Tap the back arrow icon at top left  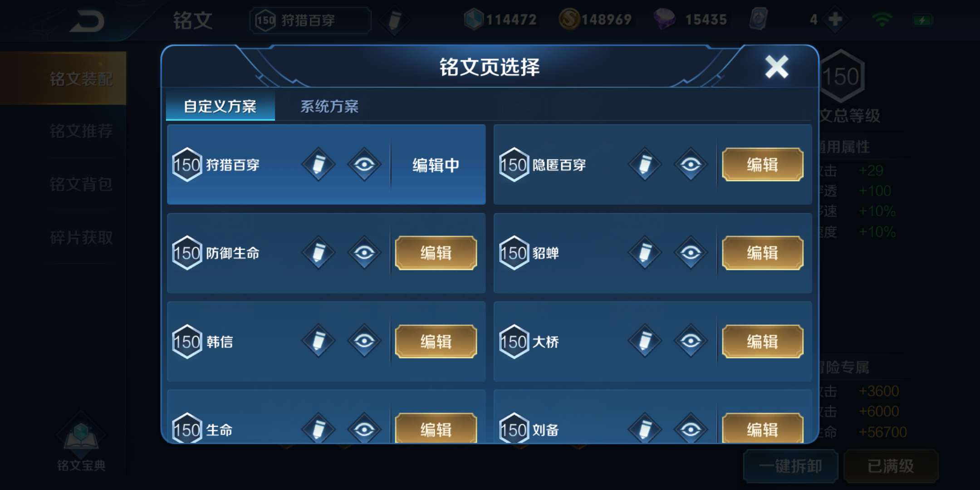87,21
